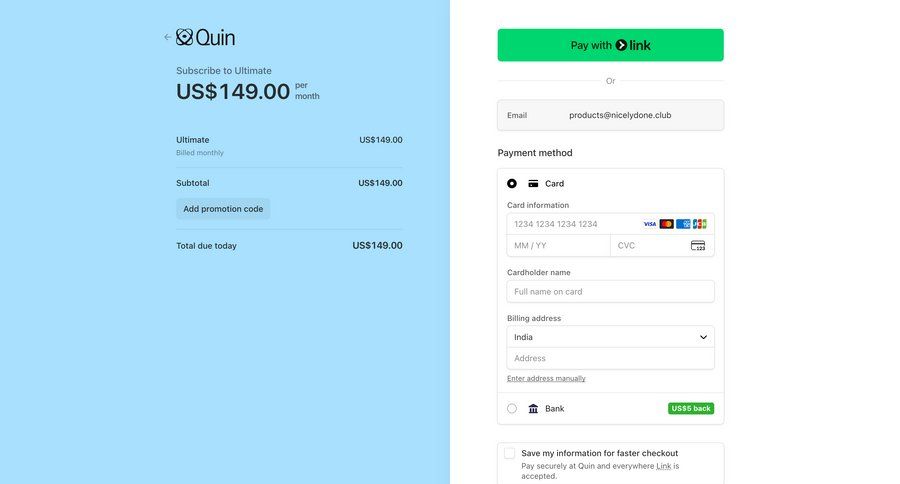Image resolution: width=900 pixels, height=484 pixels.
Task: Click the Visa card icon
Action: pos(650,224)
